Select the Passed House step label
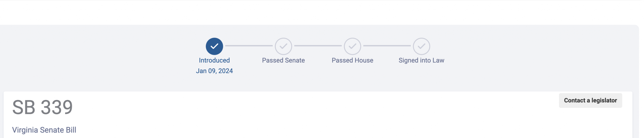The height and width of the screenshot is (138, 644). point(352,60)
